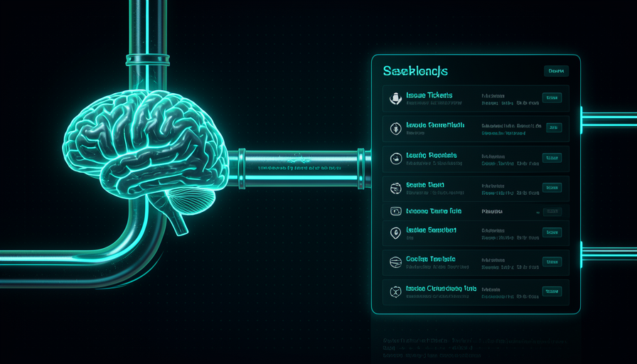
Task: Click the action button in the Issue Tickets row
Action: 552,97
